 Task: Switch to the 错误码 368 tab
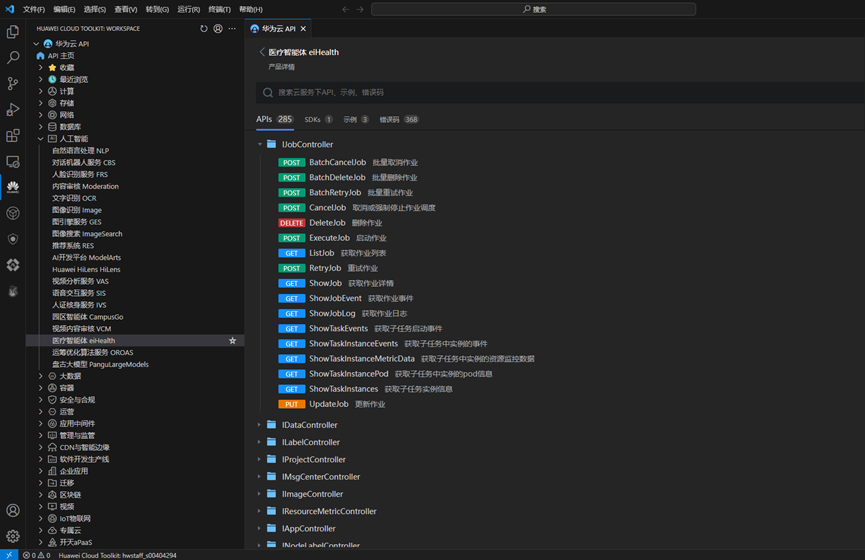[399, 119]
